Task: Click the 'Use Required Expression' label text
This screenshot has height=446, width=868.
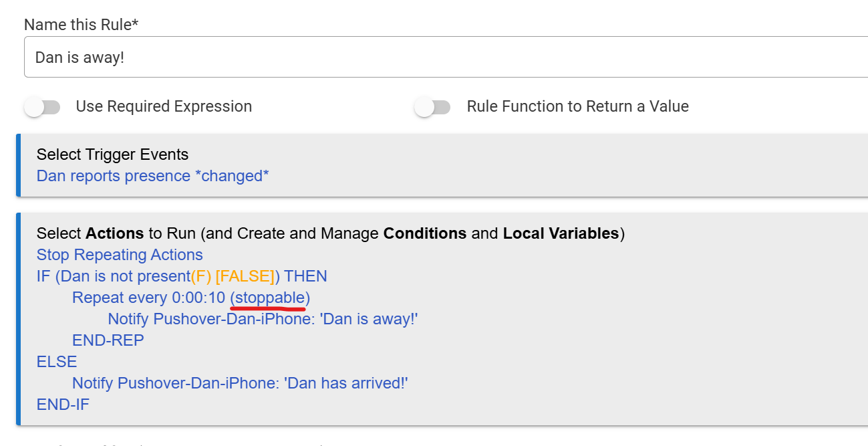Action: pyautogui.click(x=164, y=106)
